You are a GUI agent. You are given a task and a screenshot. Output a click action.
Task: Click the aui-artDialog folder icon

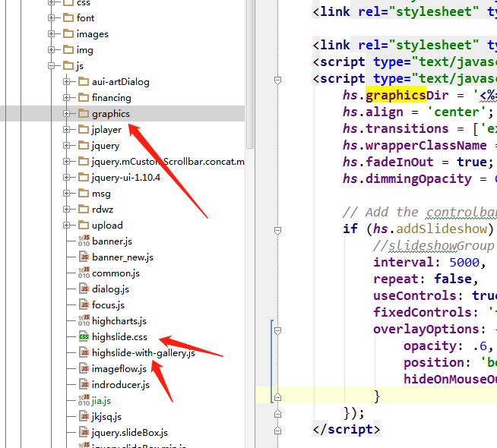pos(84,81)
